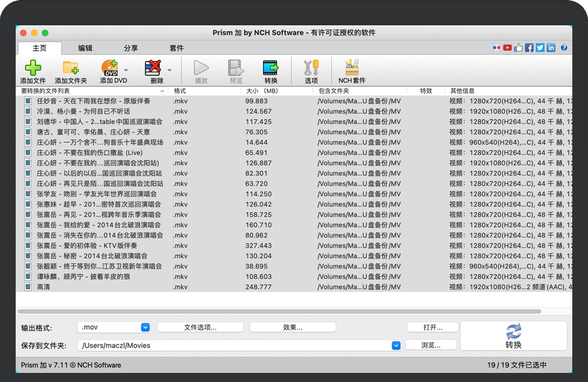Viewport: 588px width, 382px height.
Task: Click the Convert (转换) toolbar icon
Action: (x=271, y=68)
